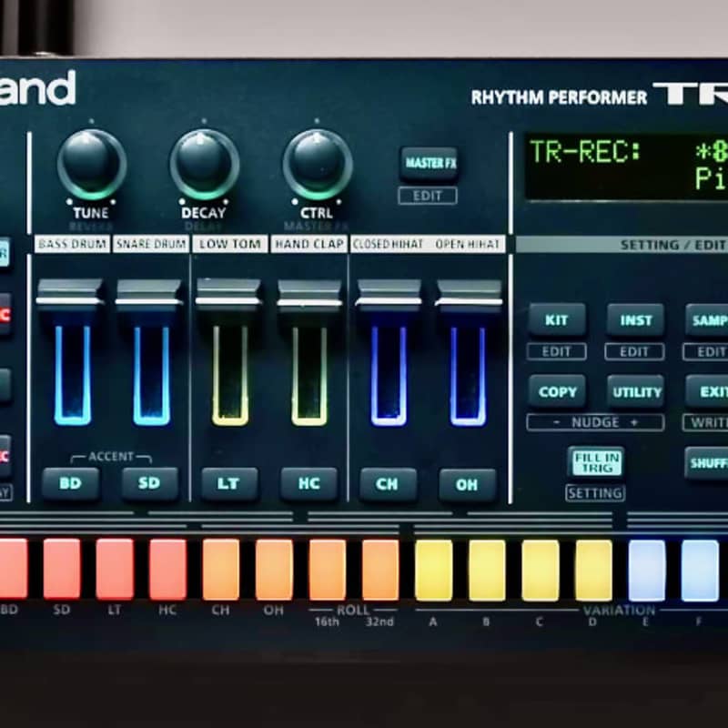Click the TUNE knob
This screenshot has height=728, width=728.
pos(92,165)
